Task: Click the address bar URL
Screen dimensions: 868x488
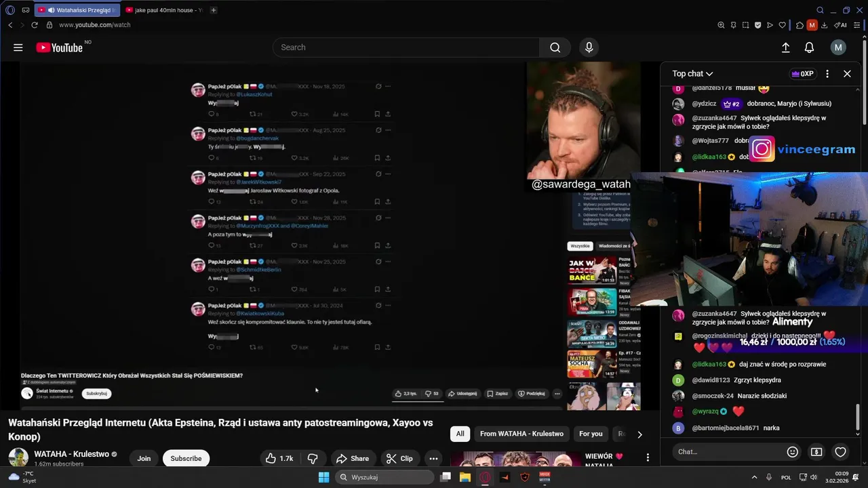Action: pos(95,25)
